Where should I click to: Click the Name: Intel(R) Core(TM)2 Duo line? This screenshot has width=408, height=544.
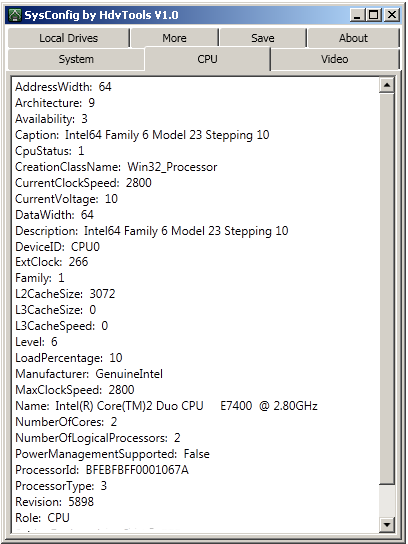pyautogui.click(x=167, y=406)
